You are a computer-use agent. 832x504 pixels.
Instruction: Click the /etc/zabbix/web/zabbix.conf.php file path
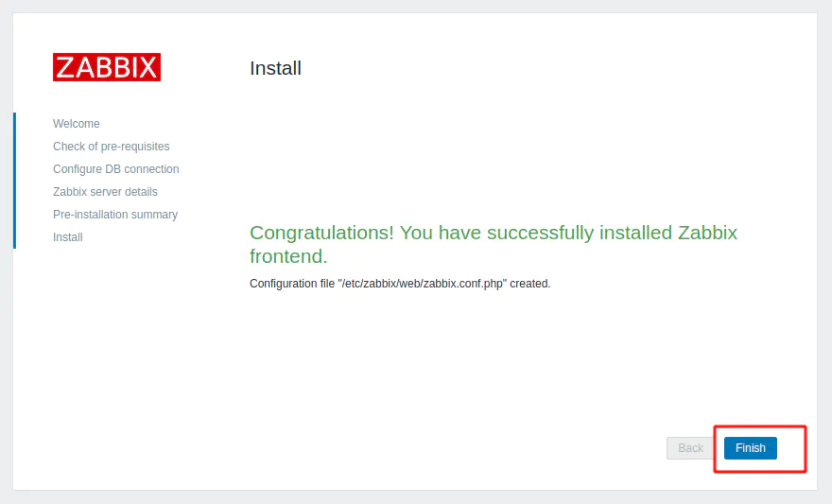pyautogui.click(x=424, y=284)
